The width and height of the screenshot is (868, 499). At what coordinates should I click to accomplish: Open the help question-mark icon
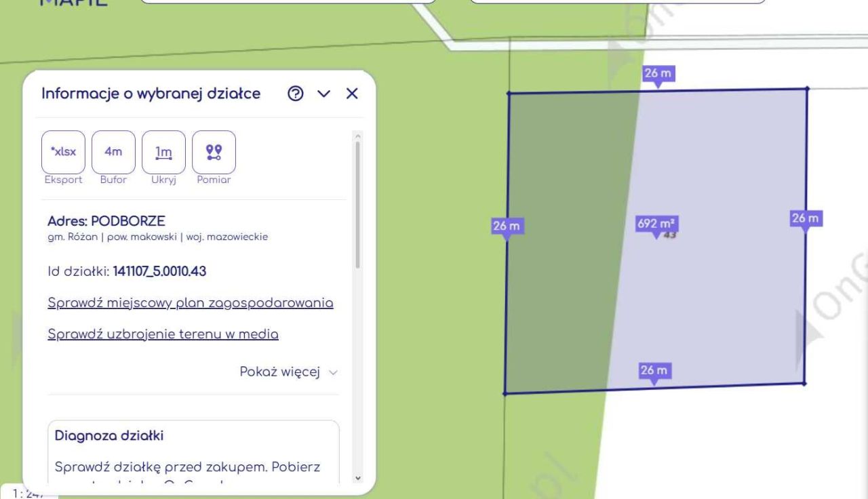tap(295, 94)
